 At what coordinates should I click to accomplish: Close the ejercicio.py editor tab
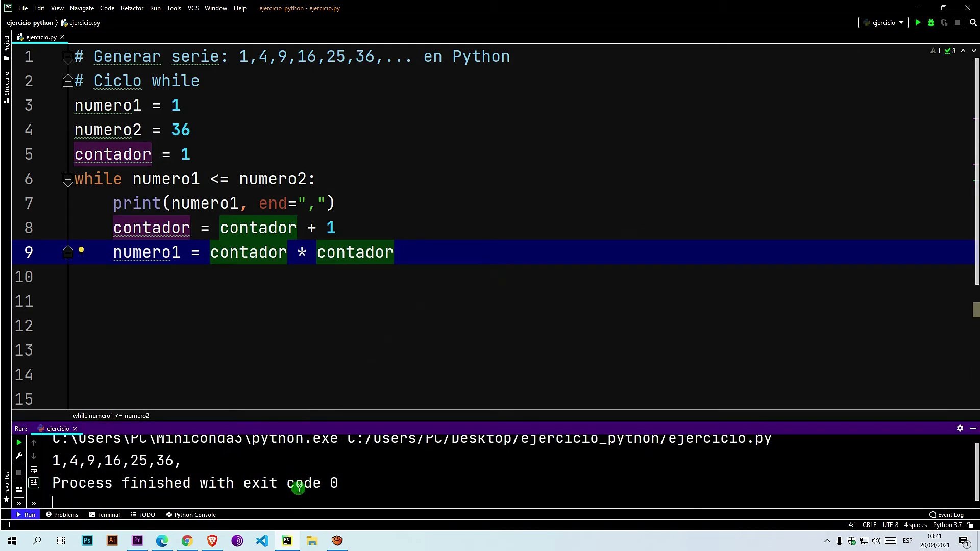(x=62, y=37)
